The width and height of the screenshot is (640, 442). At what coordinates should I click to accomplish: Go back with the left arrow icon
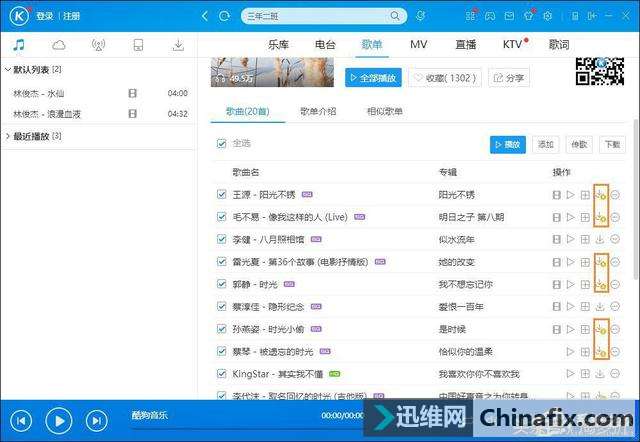point(205,16)
